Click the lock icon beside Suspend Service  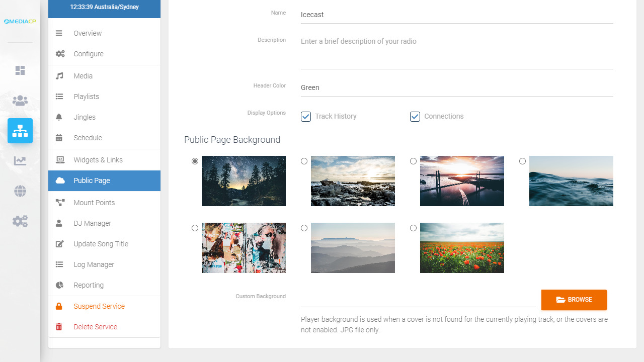click(x=59, y=306)
